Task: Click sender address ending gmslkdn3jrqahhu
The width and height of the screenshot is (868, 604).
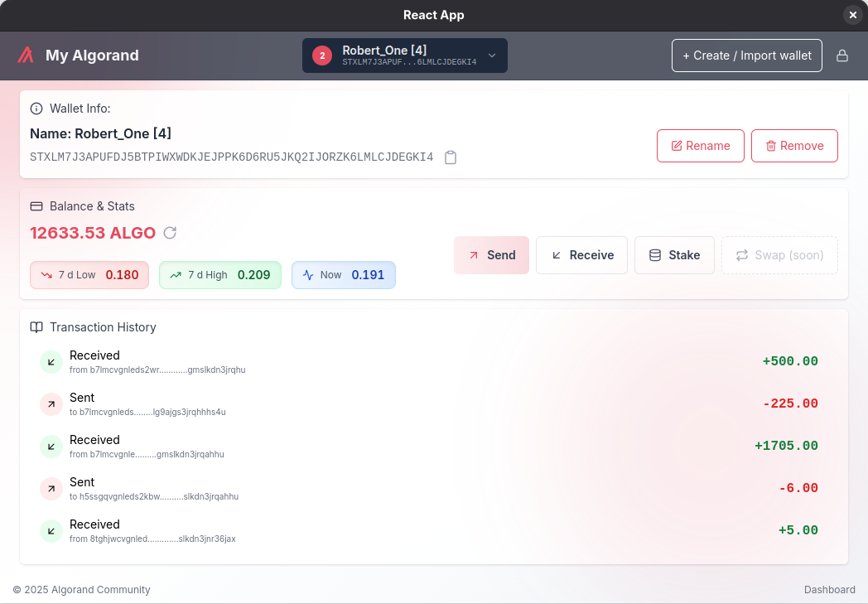Action: (147, 455)
